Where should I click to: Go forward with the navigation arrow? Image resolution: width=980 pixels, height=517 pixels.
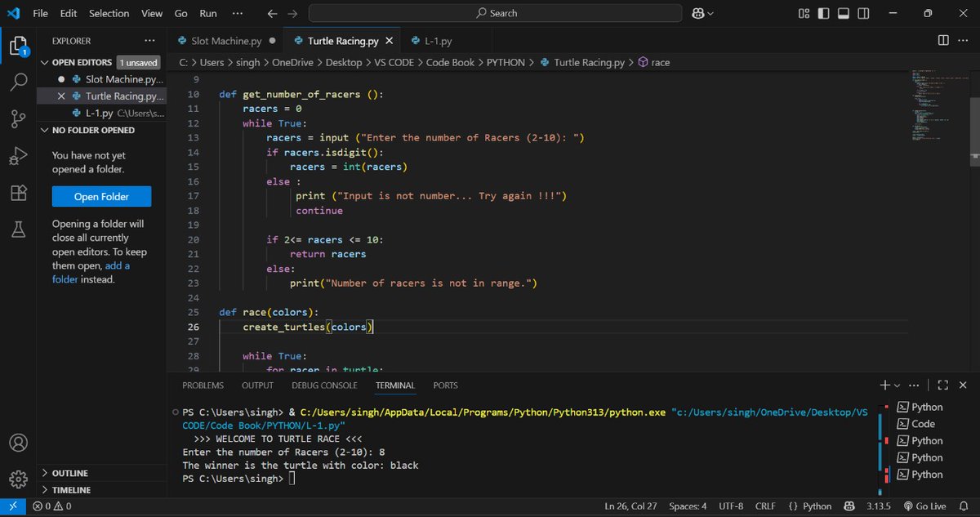click(x=292, y=13)
